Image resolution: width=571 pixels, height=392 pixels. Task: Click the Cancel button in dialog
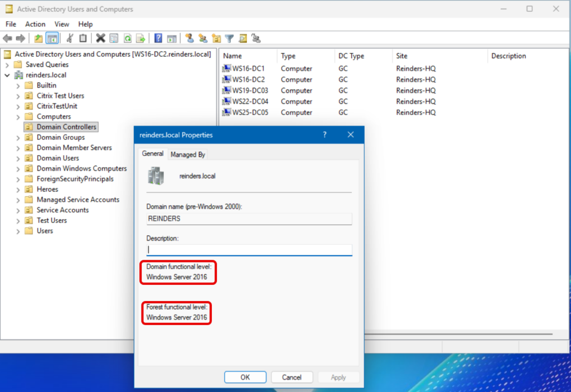292,377
